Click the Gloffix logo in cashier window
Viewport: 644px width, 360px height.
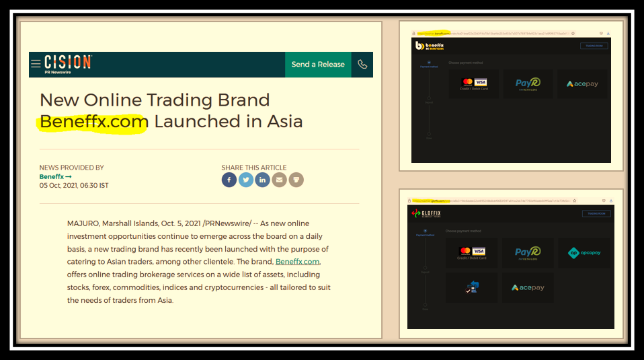tap(426, 213)
